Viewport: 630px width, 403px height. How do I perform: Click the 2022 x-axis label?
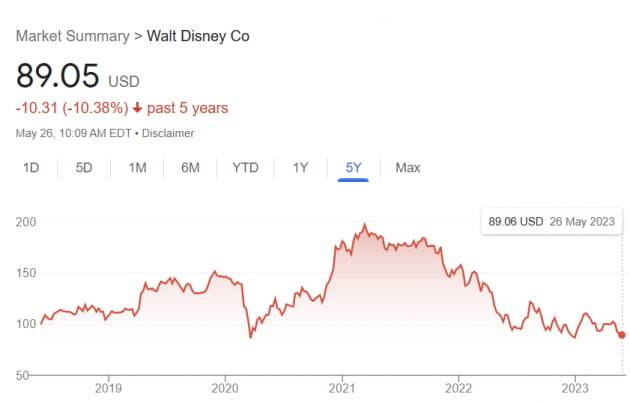pyautogui.click(x=458, y=387)
